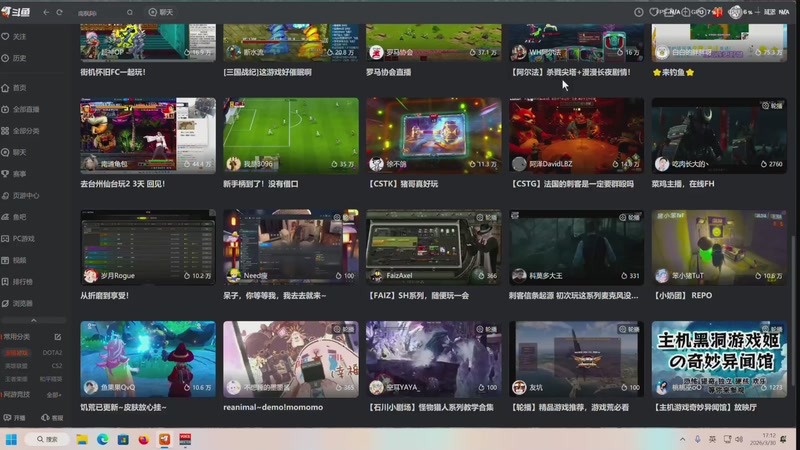Open stream 【小奶团】REPO thumbnail

(x=719, y=247)
